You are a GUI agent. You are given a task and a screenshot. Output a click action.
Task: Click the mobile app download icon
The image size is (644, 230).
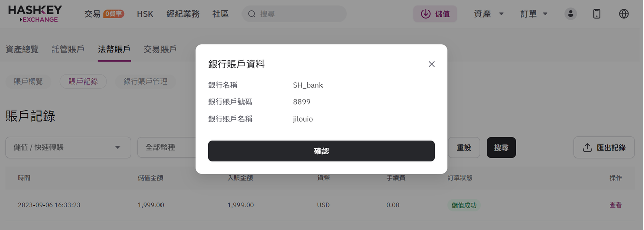(597, 14)
